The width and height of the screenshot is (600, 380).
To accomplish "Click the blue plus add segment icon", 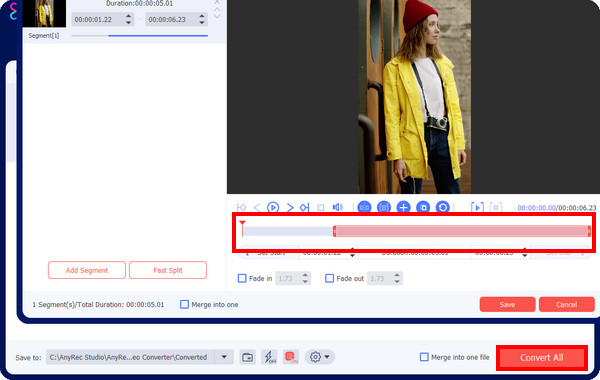I will (x=403, y=207).
